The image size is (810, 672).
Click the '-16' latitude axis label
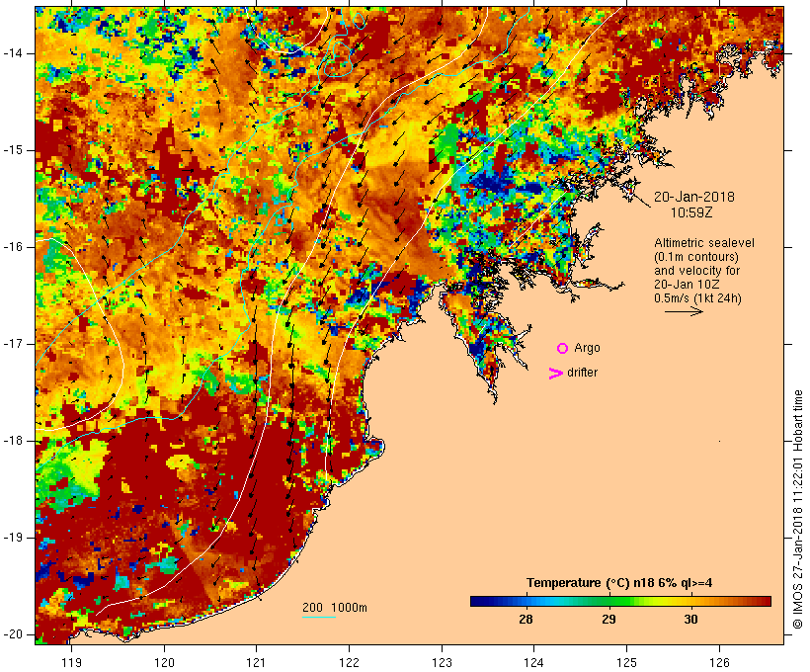[13, 247]
